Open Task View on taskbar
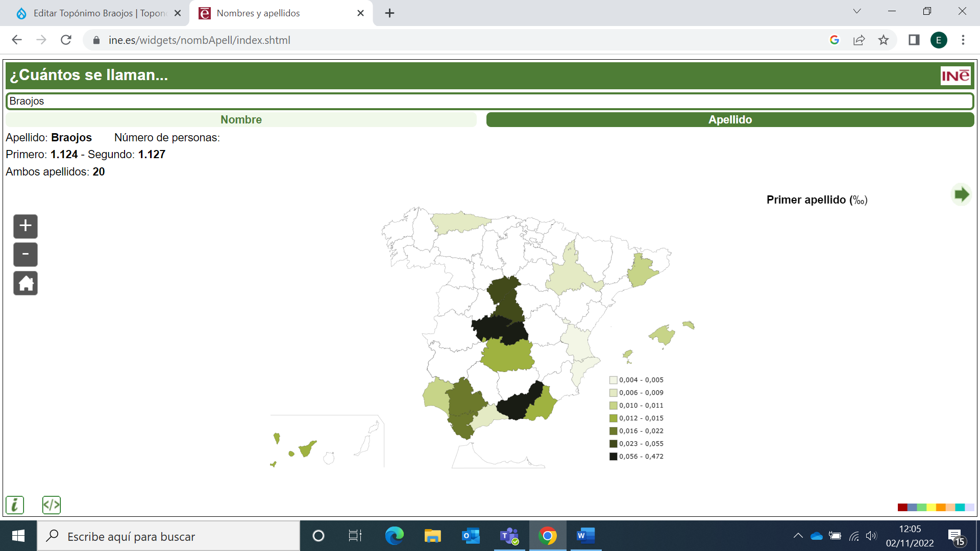 pyautogui.click(x=355, y=536)
